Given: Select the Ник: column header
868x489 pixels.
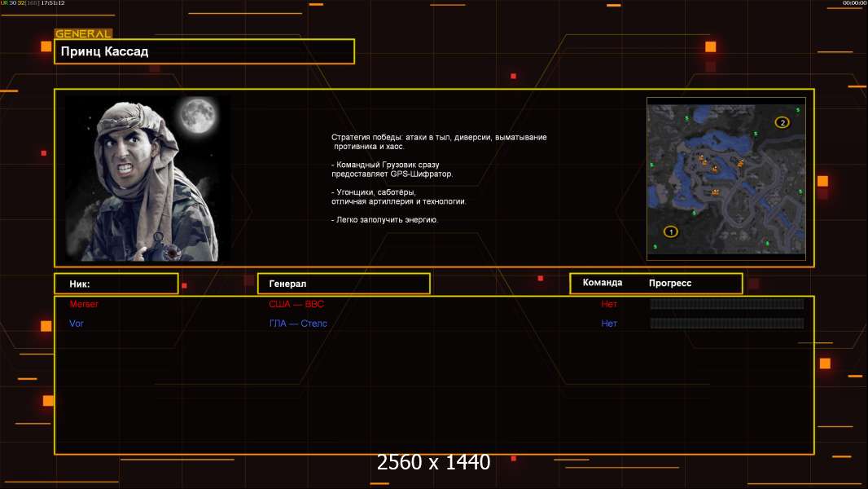Looking at the screenshot, I should 116,284.
